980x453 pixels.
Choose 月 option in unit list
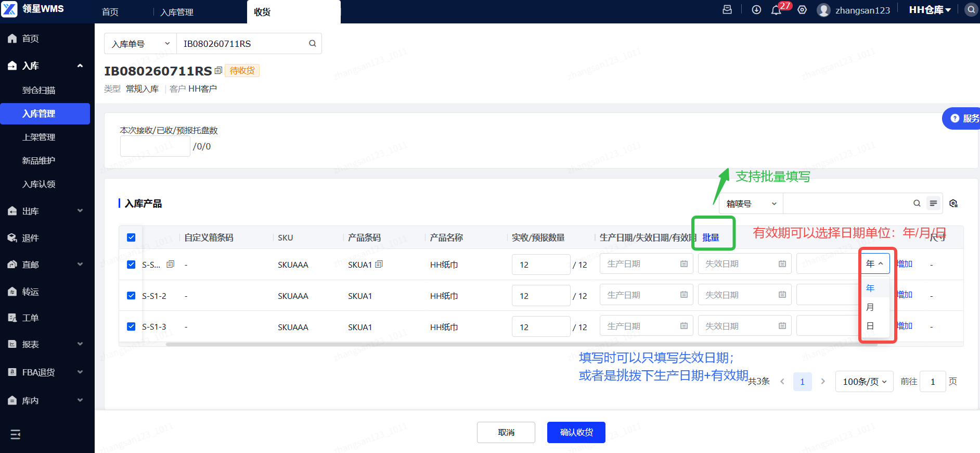[875, 307]
